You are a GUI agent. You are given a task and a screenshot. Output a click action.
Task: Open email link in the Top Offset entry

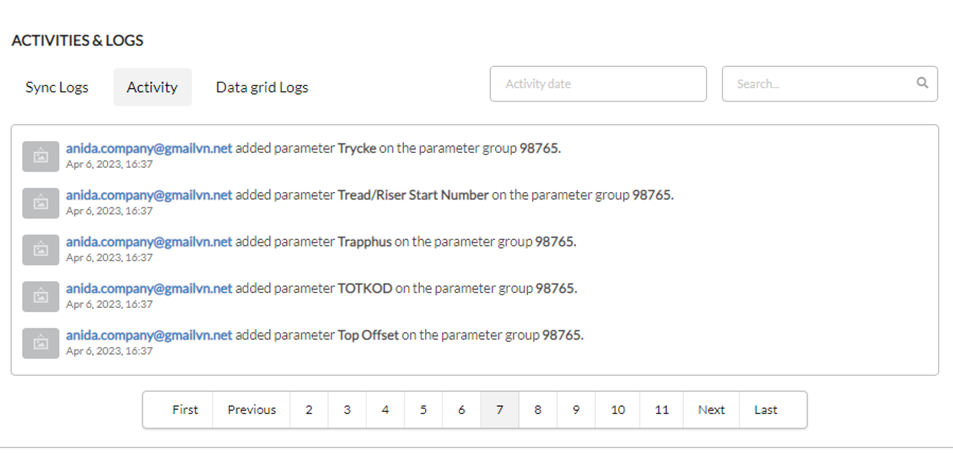149,335
